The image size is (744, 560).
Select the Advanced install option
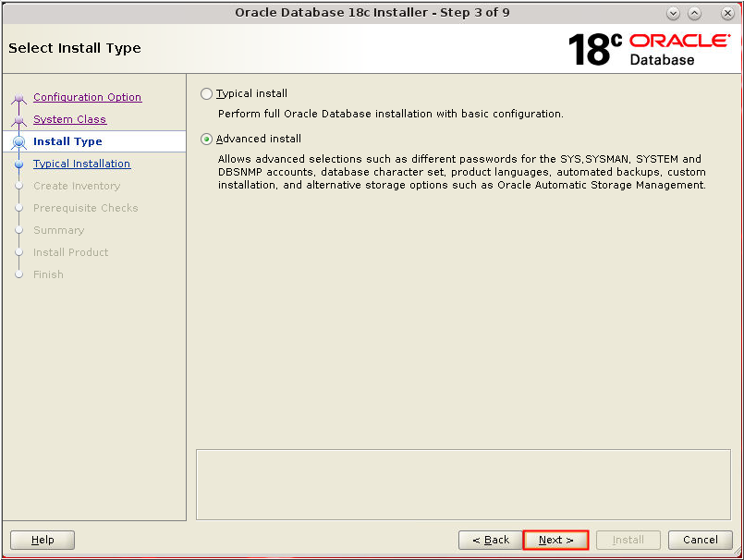pyautogui.click(x=205, y=139)
